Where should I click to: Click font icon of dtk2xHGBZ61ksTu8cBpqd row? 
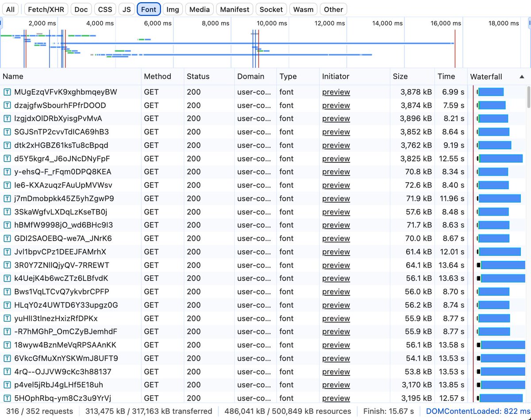7,145
